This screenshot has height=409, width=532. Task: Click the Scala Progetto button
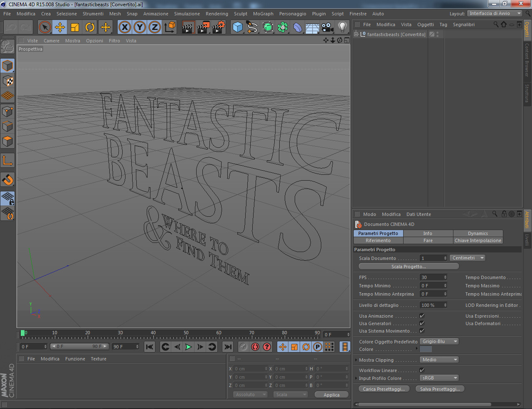pyautogui.click(x=409, y=267)
